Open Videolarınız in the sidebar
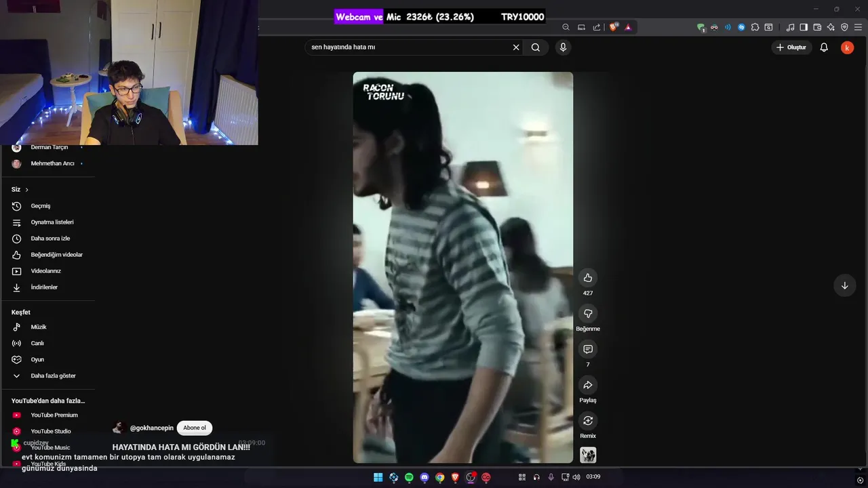Screen dimensions: 868x488 pyautogui.click(x=47, y=271)
